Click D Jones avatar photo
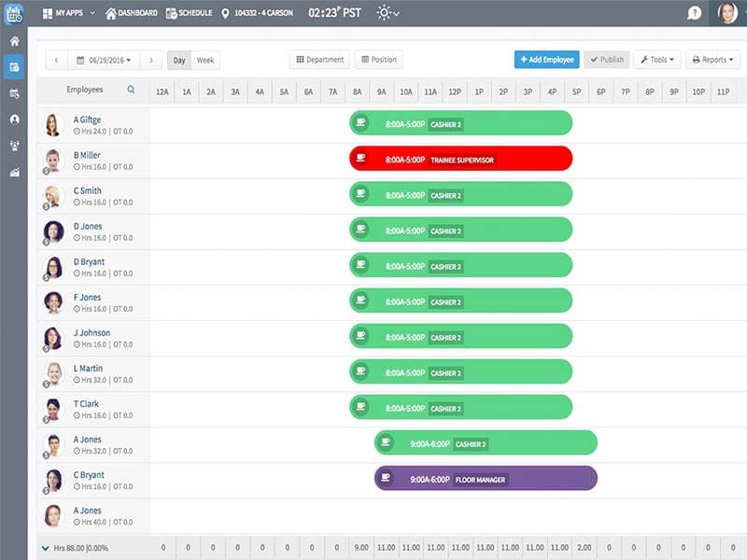The height and width of the screenshot is (560, 747). [53, 231]
